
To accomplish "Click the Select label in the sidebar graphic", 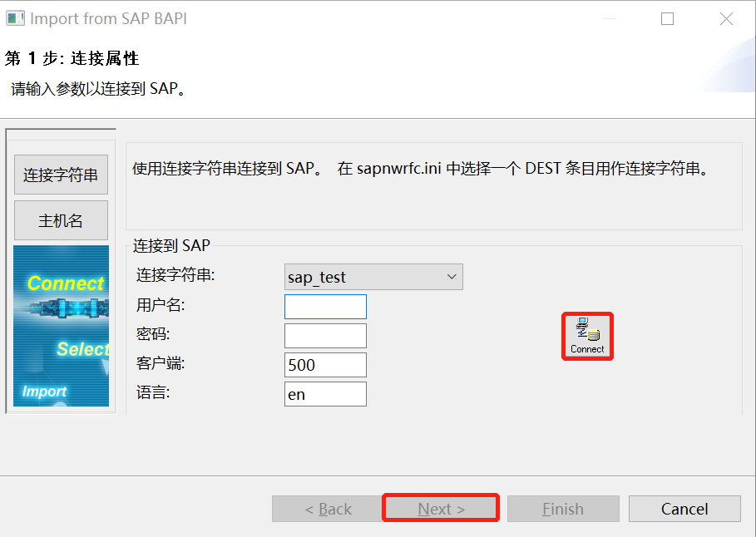I will click(x=82, y=350).
